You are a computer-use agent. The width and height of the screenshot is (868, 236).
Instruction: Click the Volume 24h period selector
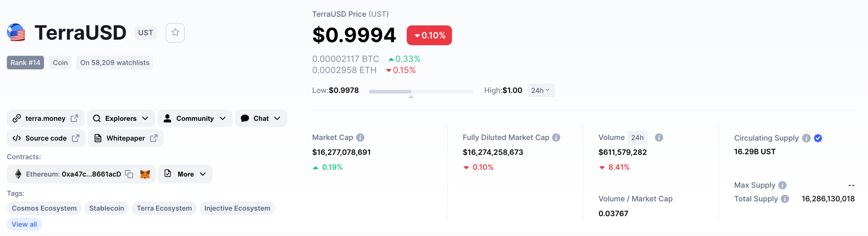637,138
